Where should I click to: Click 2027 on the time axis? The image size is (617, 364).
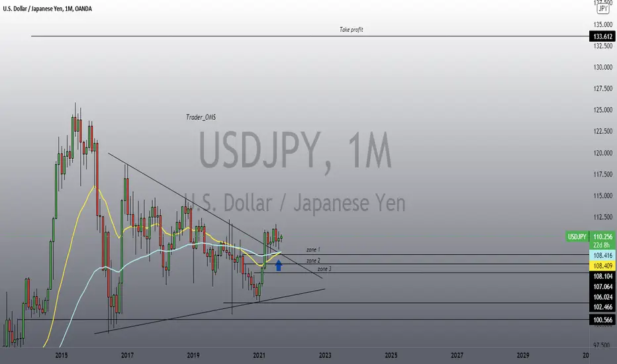457,355
